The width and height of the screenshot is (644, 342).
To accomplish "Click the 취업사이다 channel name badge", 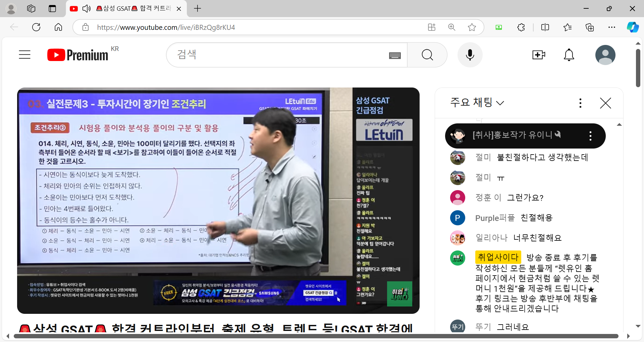I will (498, 257).
